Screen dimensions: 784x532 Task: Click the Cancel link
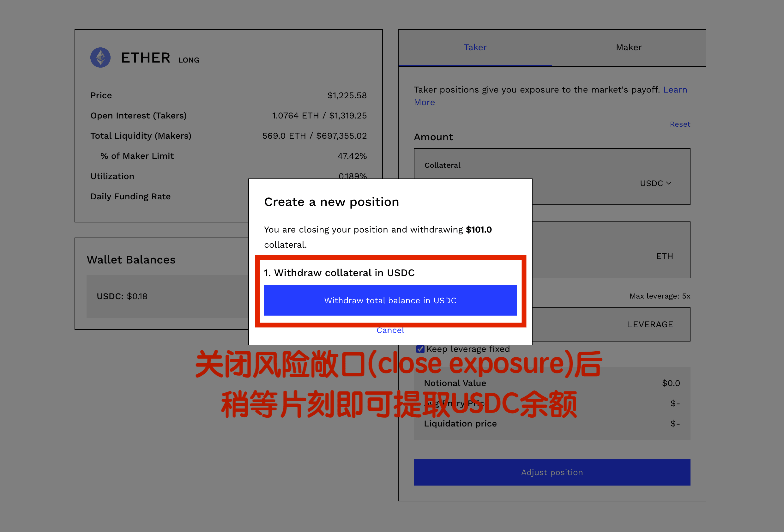[390, 330]
